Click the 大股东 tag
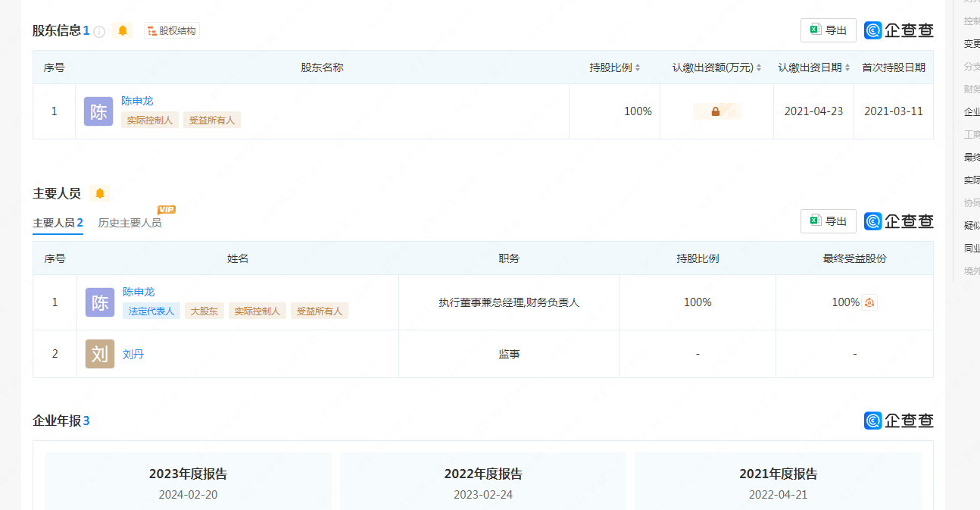Screen dimensions: 980x510 [204, 311]
